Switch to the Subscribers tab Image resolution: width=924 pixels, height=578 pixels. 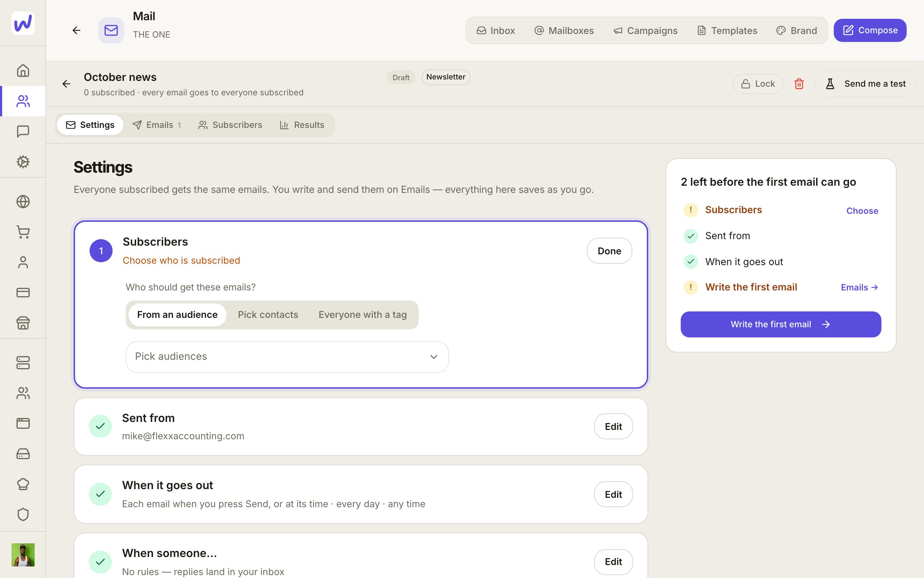click(x=230, y=125)
